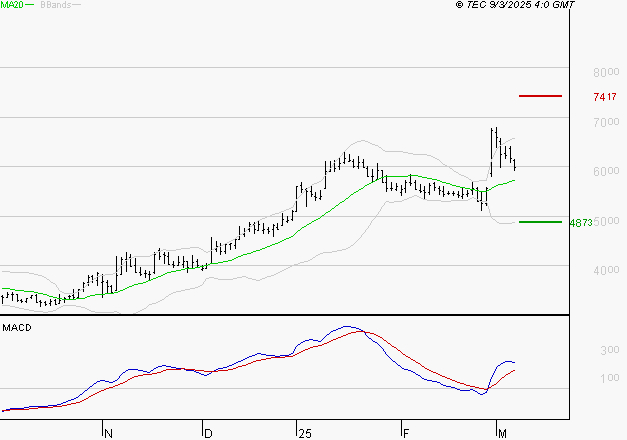Click the MACD panel title
This screenshot has width=627, height=440.
coord(17,328)
